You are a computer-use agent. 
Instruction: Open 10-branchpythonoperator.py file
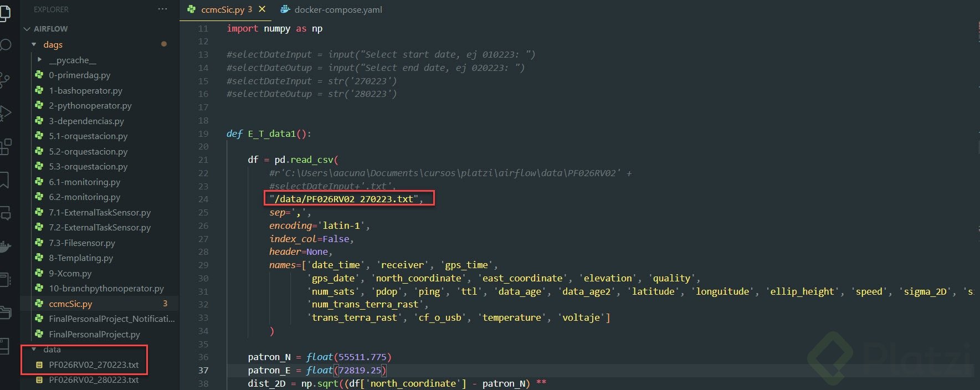[106, 288]
